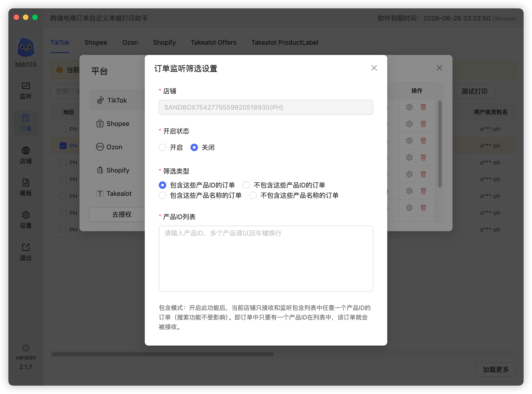
Task: Select Shopify in the 平台 list
Action: (x=113, y=170)
